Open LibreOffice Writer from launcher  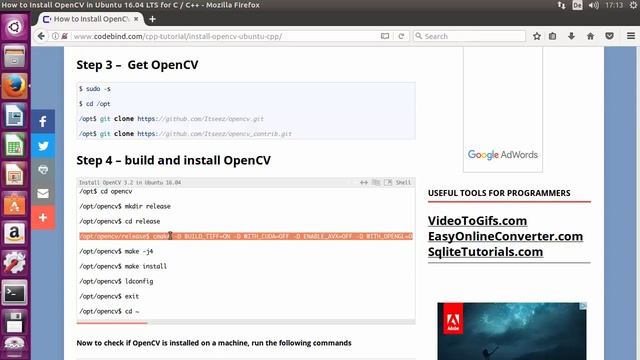[x=14, y=116]
